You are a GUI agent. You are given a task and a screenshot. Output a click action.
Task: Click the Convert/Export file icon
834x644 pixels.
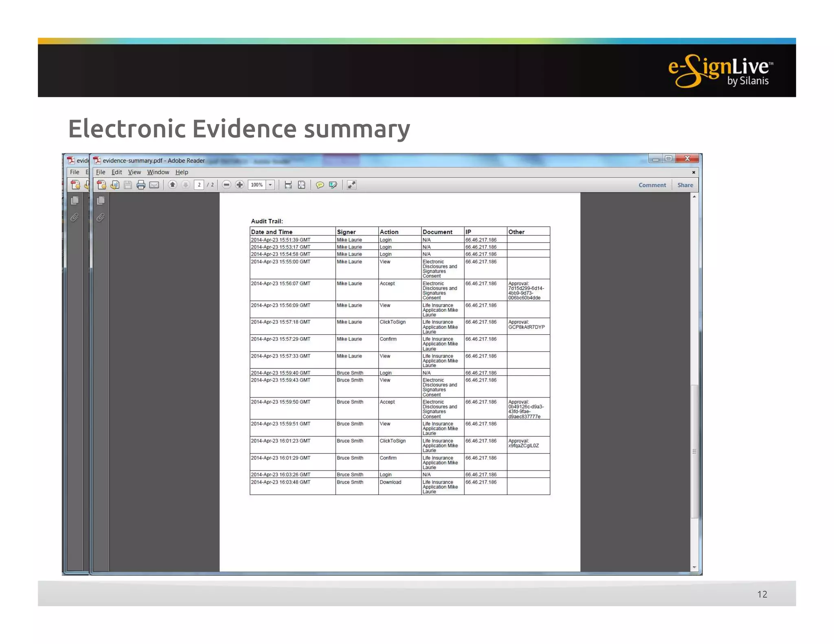115,185
